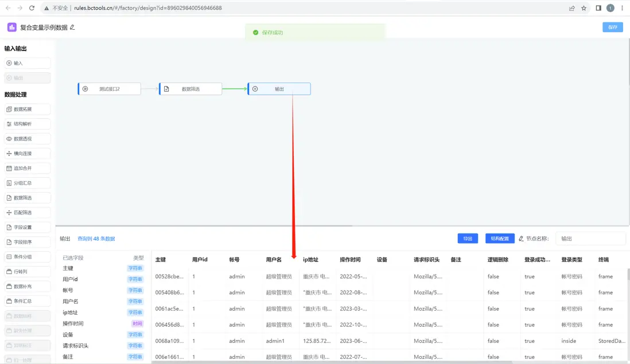Click the 时间 type tag for 操作时间

point(137,323)
